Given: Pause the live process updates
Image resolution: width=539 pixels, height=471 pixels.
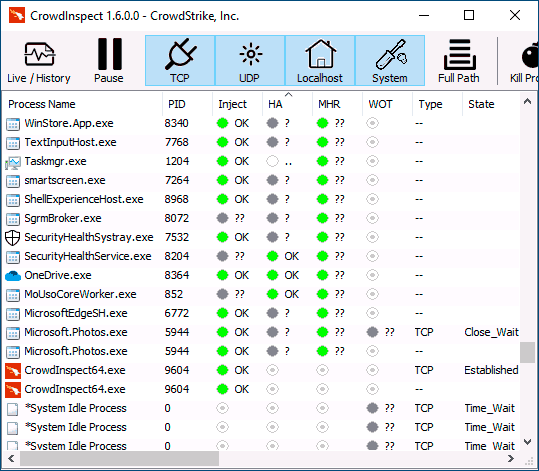Looking at the screenshot, I should tap(109, 61).
